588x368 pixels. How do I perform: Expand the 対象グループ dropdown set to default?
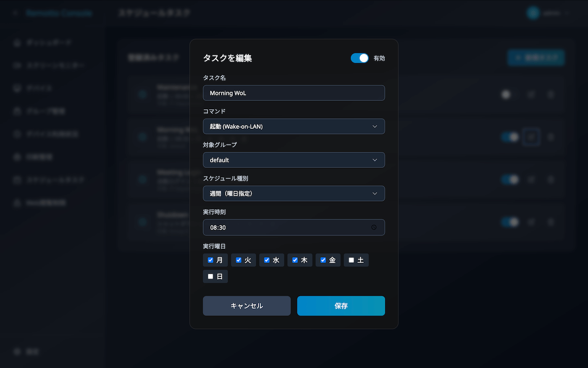pos(294,160)
